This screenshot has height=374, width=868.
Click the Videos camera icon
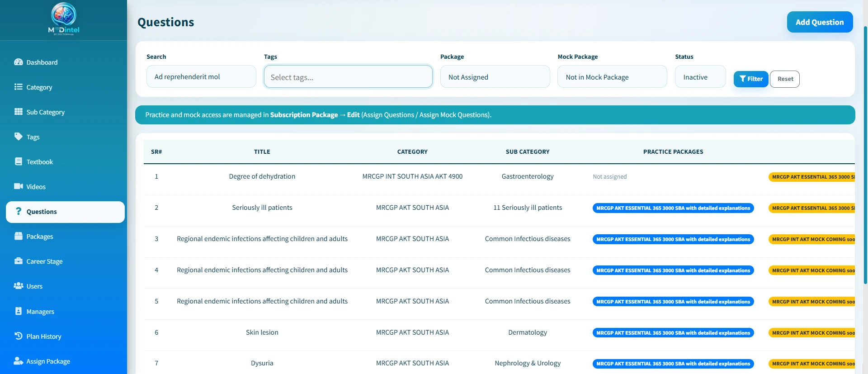point(19,186)
